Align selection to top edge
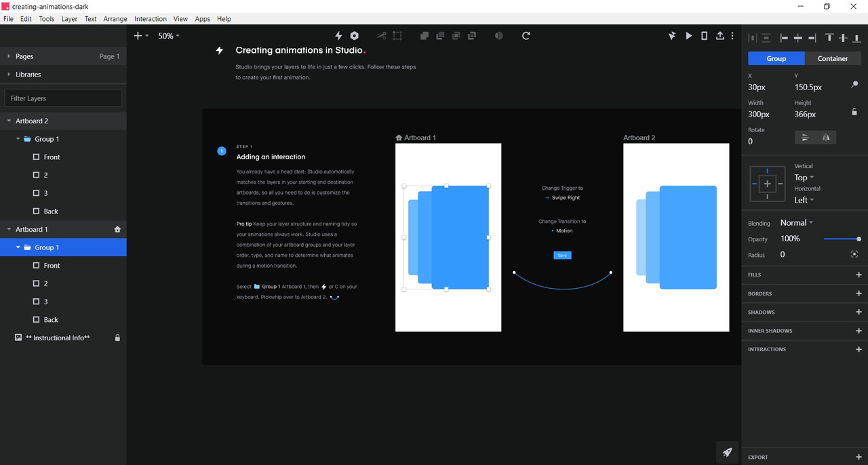Image resolution: width=868 pixels, height=465 pixels. point(829,38)
